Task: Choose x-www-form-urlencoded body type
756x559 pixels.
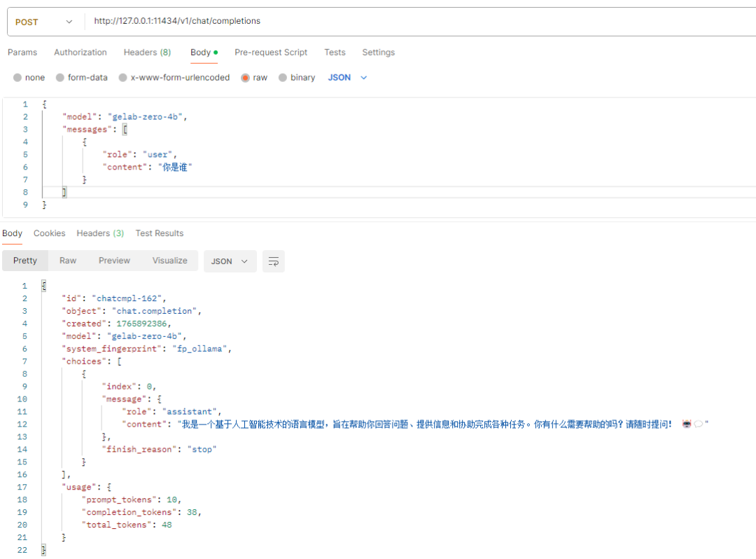Action: pos(123,78)
